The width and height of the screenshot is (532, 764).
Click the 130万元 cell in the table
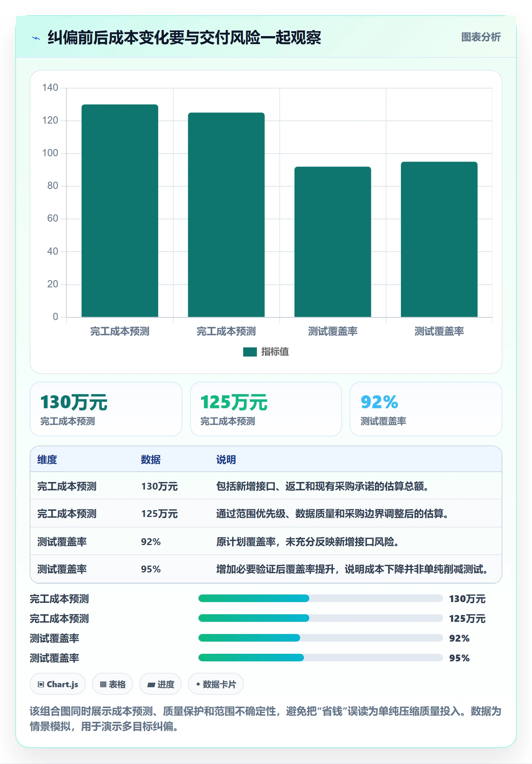click(160, 487)
